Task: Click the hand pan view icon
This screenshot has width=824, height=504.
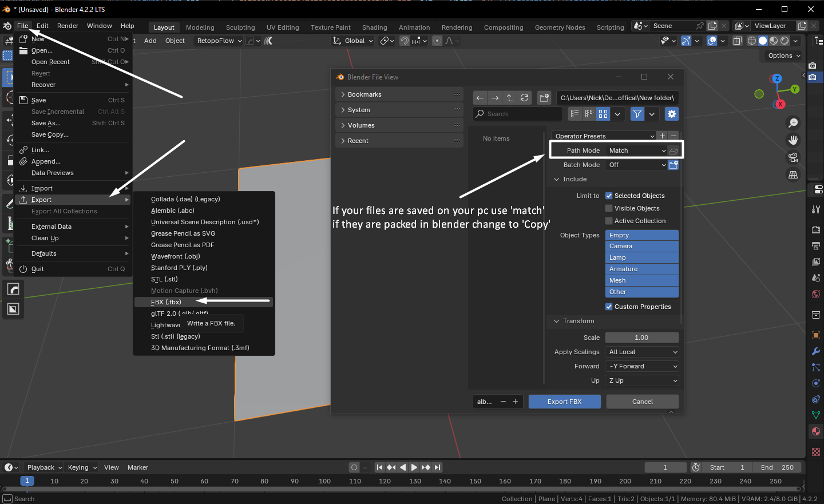Action: (x=793, y=140)
